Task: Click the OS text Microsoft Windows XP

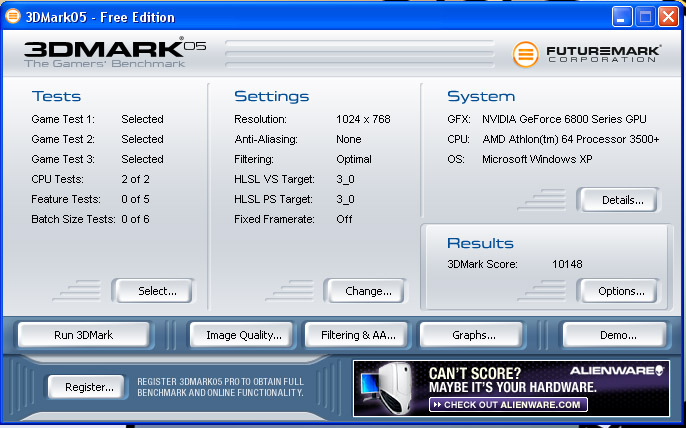Action: (x=537, y=159)
